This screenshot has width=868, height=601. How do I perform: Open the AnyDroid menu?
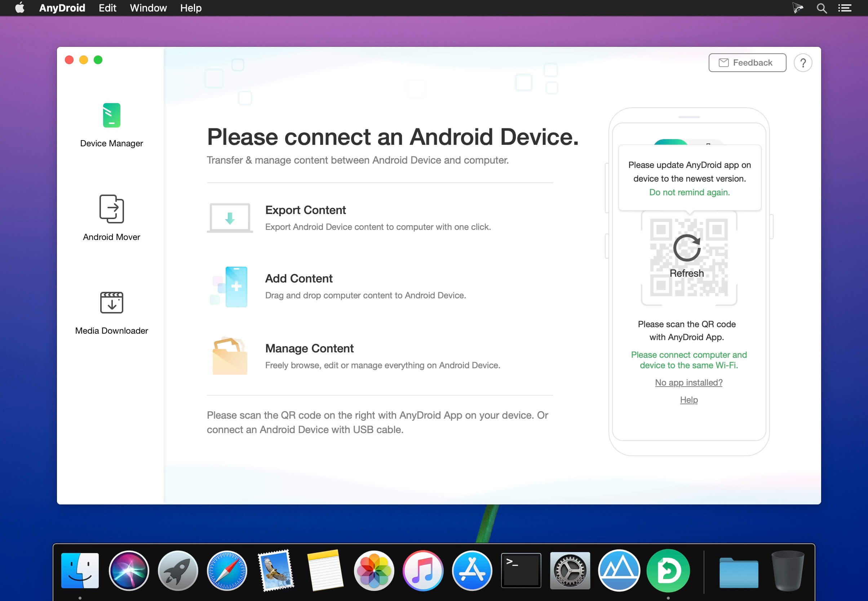click(62, 8)
